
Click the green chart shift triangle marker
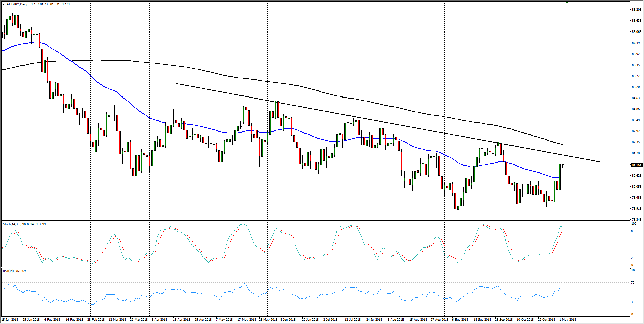point(567,2)
